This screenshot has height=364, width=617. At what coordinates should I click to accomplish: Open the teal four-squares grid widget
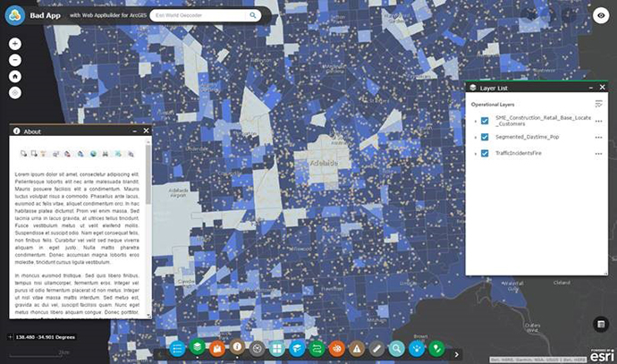tap(277, 349)
